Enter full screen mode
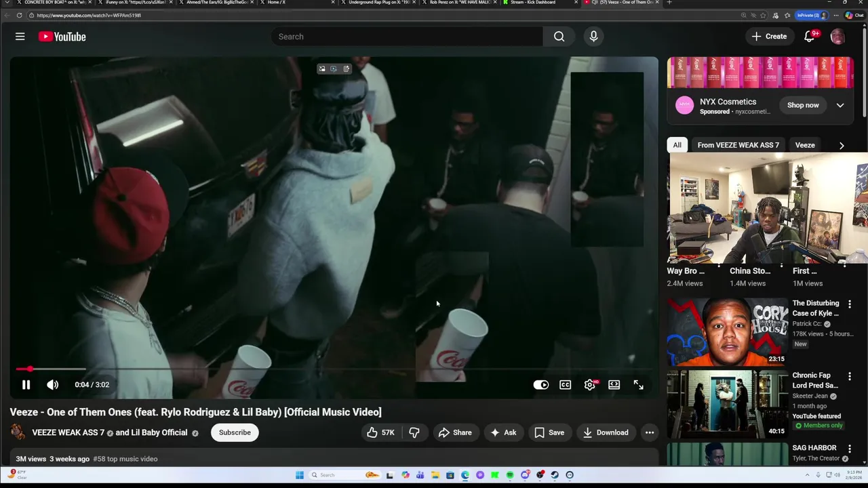The image size is (868, 488). (x=638, y=384)
